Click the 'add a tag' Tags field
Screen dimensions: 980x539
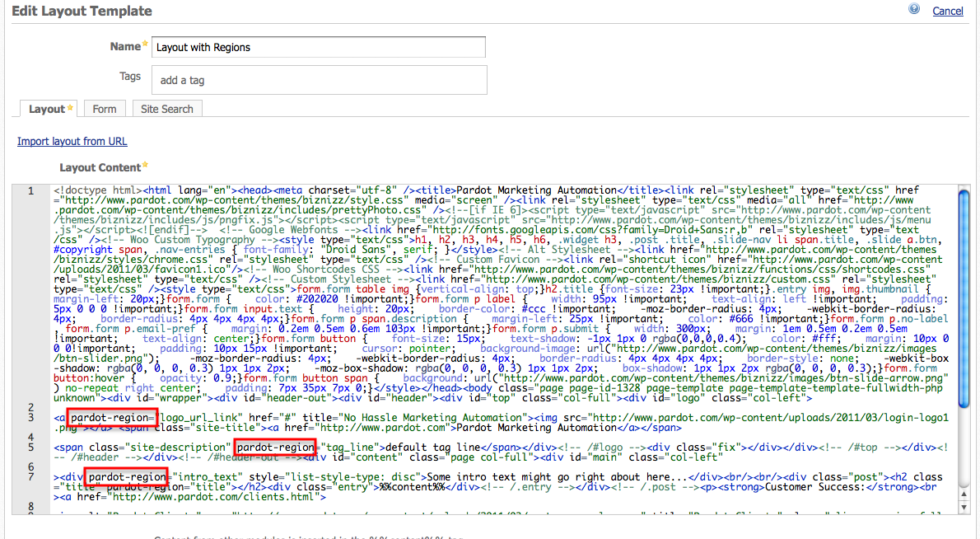[319, 80]
